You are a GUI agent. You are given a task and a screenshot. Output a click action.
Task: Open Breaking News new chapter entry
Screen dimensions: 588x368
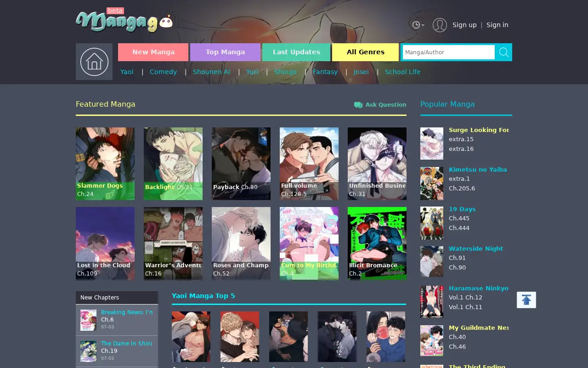(x=127, y=312)
